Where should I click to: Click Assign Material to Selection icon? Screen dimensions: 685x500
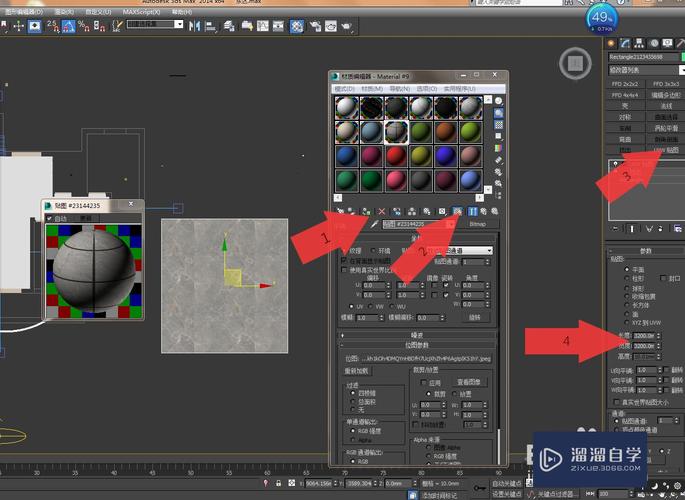coord(366,212)
